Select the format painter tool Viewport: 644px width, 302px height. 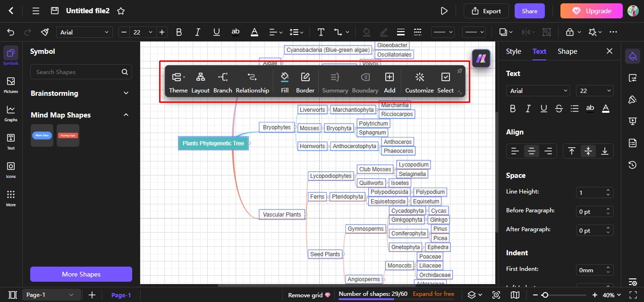tap(45, 32)
